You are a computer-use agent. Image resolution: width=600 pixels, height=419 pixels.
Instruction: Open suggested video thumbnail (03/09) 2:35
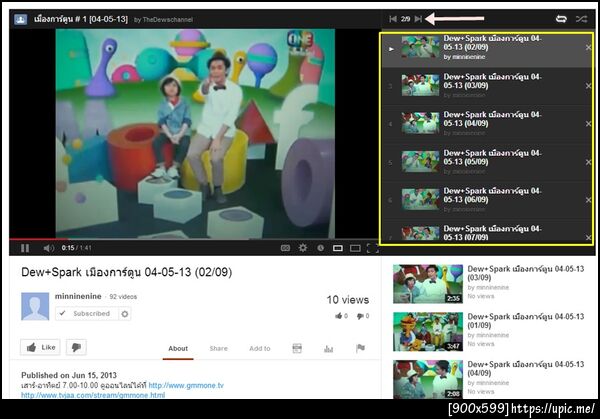click(428, 284)
